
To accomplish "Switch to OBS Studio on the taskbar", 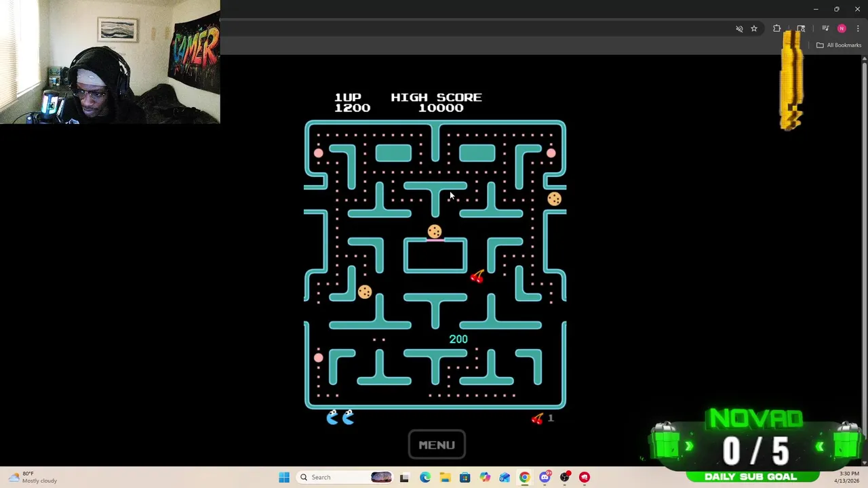I will [x=565, y=477].
